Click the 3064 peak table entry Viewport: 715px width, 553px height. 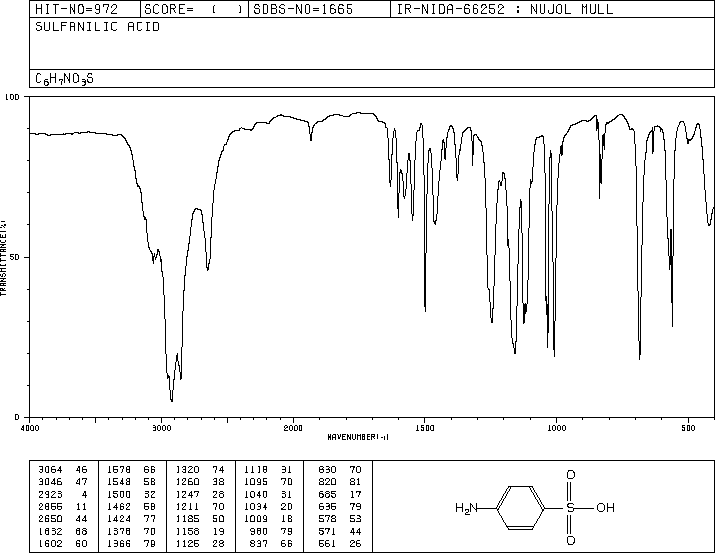coord(63,470)
